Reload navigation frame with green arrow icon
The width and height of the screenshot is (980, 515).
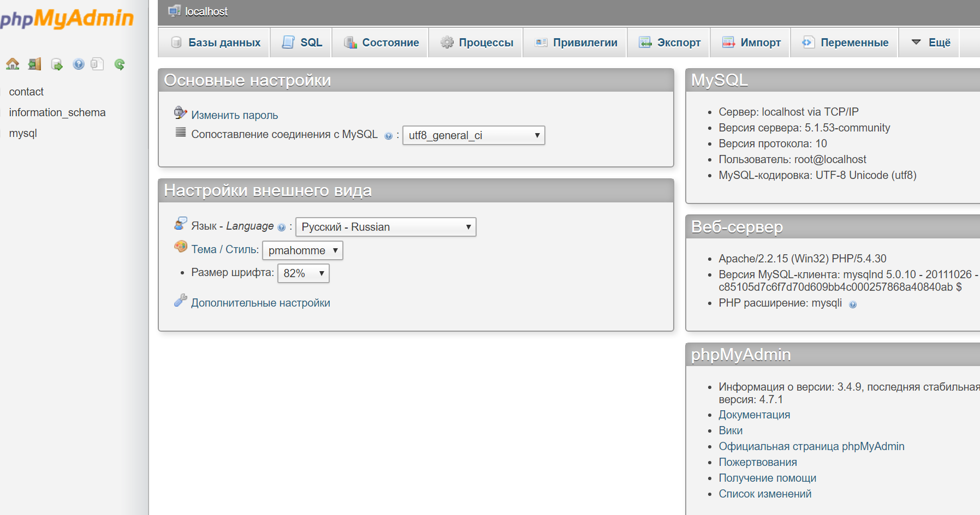coord(120,64)
